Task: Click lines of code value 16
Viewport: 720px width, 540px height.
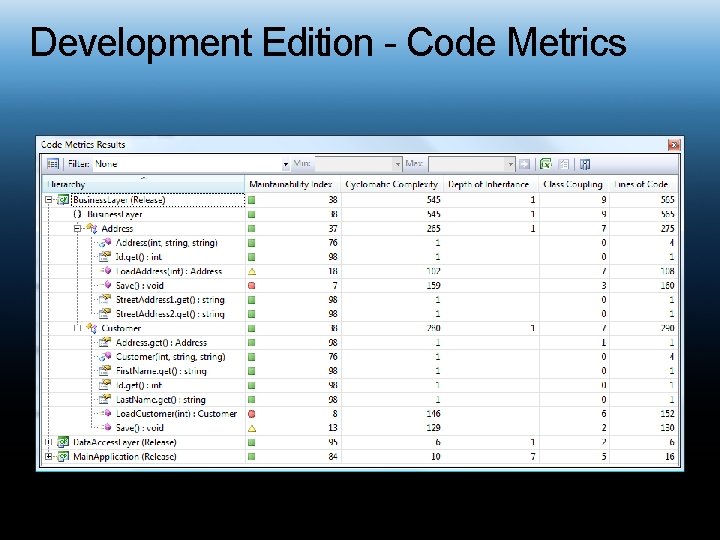Action: coord(669,456)
